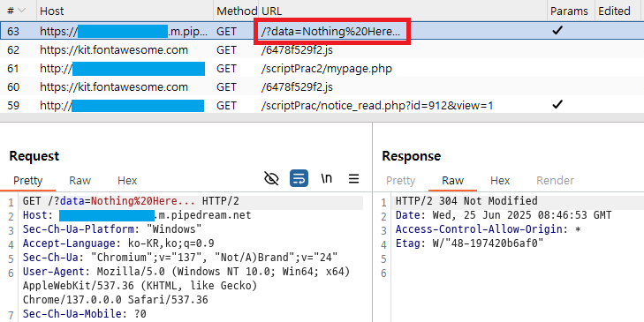The height and width of the screenshot is (322, 644).
Task: Toggle the line wrap button in Request
Action: click(x=299, y=178)
